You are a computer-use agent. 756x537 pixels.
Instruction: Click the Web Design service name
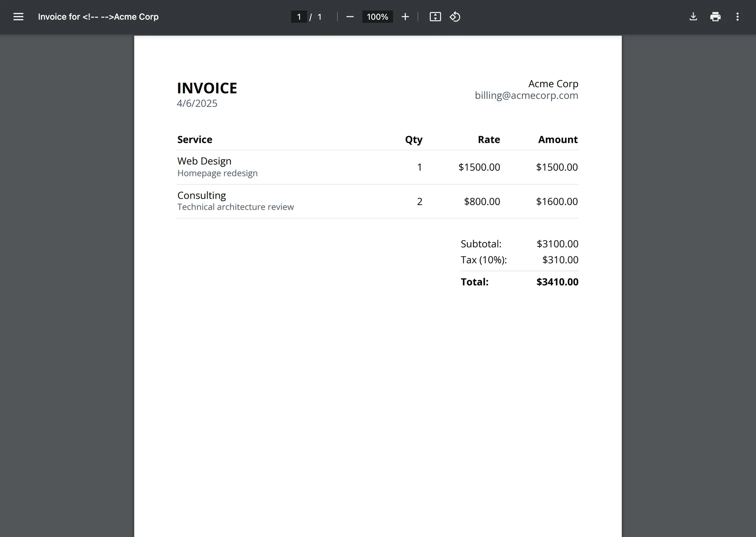[x=204, y=161]
